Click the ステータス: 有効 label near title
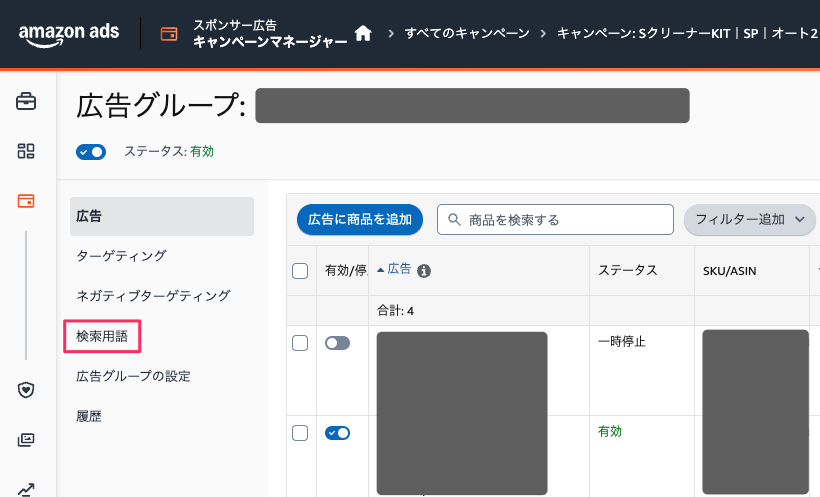The image size is (820, 497). point(169,152)
